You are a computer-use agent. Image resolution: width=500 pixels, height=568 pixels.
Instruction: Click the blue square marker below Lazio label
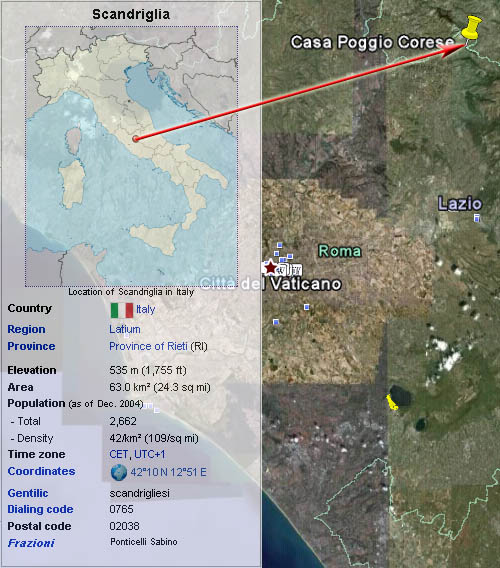pos(477,218)
